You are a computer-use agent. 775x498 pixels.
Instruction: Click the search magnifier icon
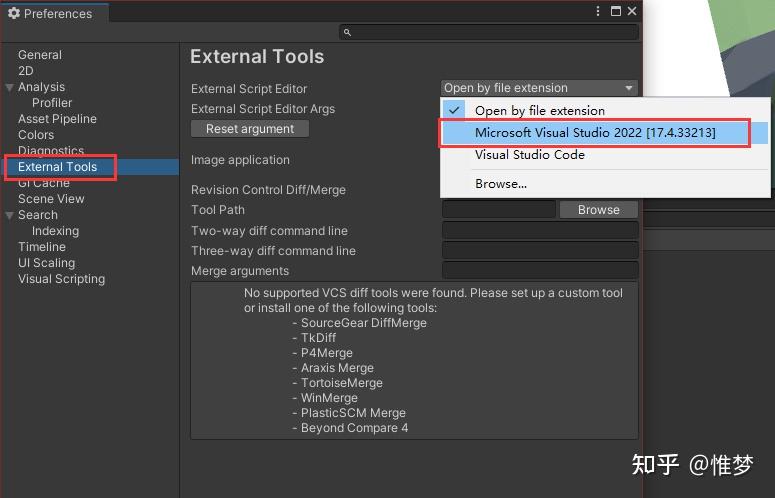tap(347, 32)
